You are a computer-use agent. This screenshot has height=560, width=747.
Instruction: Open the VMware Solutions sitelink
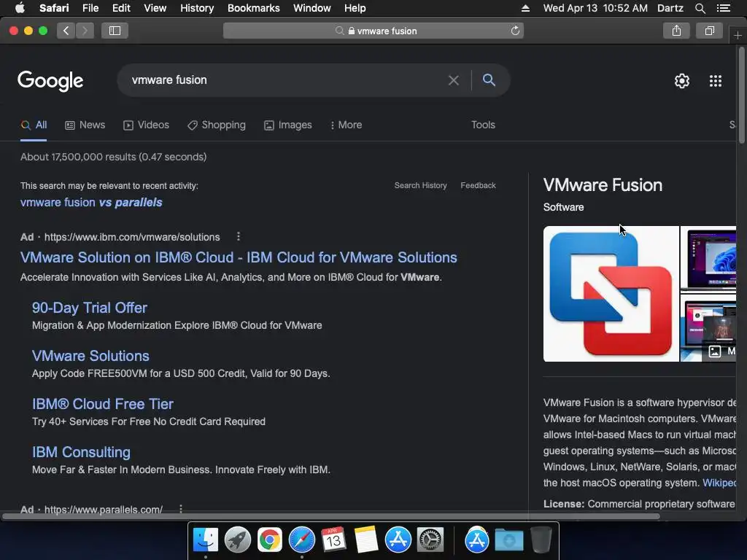90,356
